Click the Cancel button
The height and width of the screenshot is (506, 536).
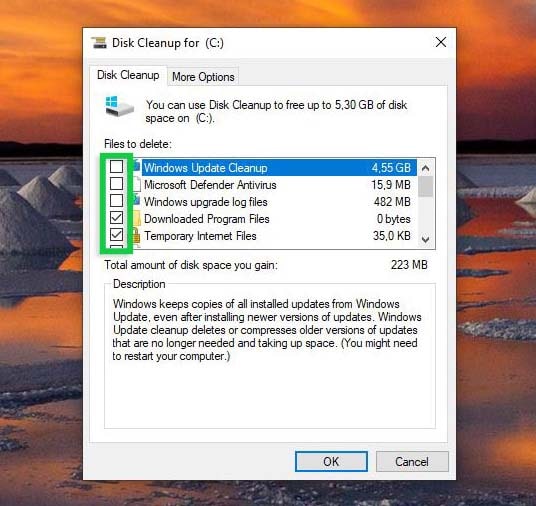tap(412, 462)
